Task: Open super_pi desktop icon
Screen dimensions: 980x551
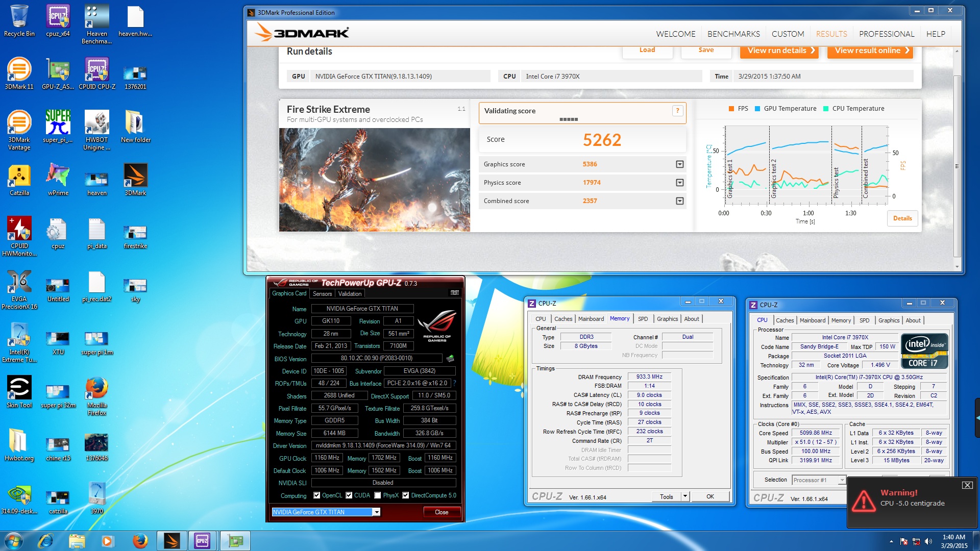Action: (58, 127)
